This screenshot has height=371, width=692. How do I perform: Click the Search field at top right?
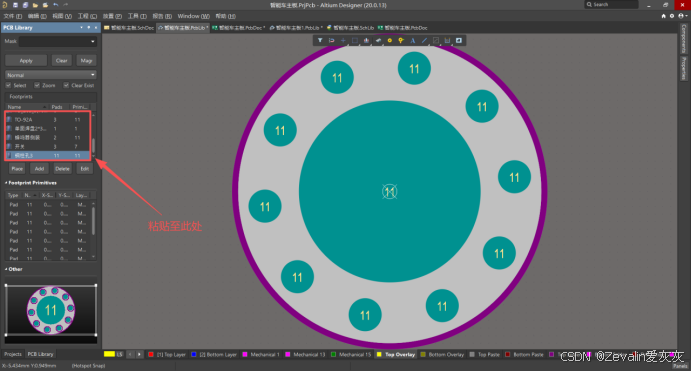coord(612,4)
